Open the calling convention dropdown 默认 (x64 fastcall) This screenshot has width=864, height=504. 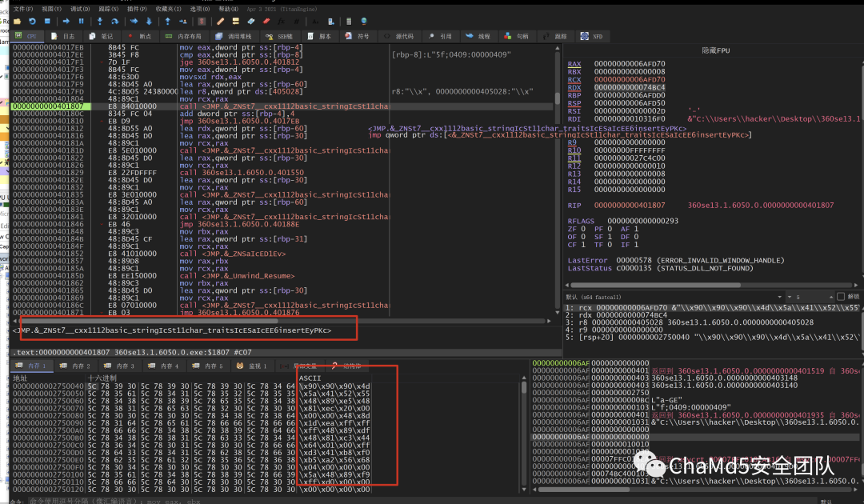point(674,297)
